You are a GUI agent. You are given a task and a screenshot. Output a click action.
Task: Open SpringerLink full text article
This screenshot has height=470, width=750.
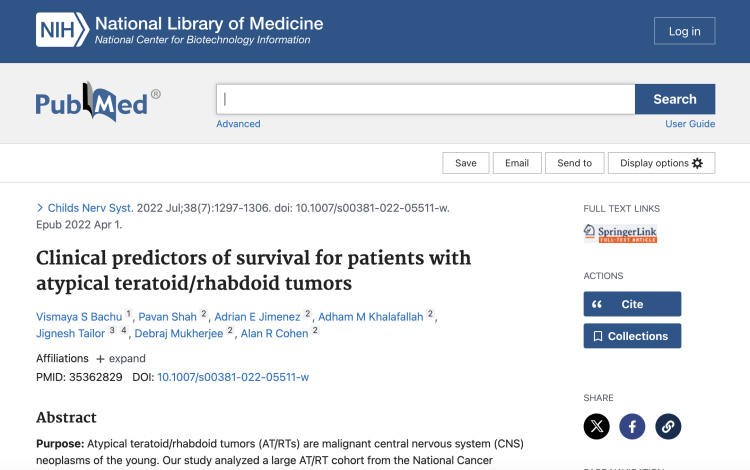tap(620, 234)
